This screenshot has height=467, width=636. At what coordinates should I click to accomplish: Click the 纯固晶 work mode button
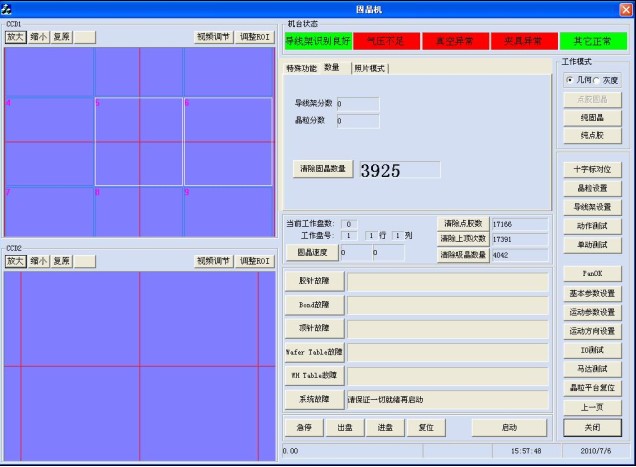pyautogui.click(x=592, y=118)
